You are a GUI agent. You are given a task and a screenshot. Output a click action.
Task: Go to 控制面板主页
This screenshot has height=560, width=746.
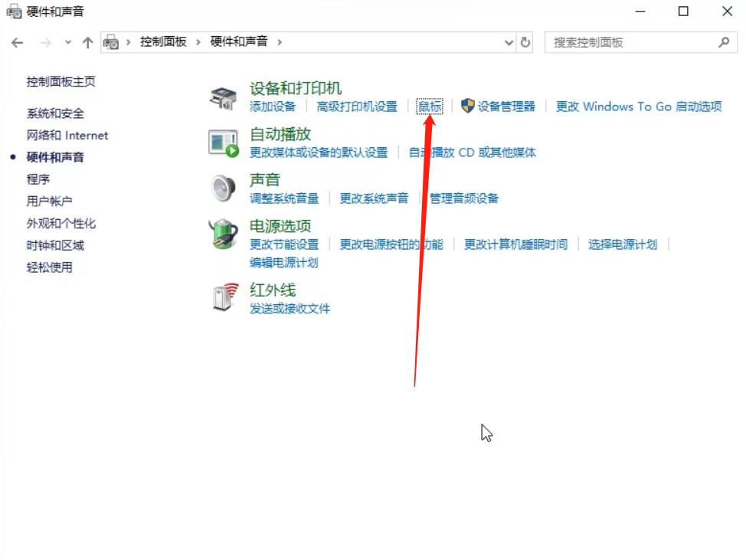click(x=61, y=82)
